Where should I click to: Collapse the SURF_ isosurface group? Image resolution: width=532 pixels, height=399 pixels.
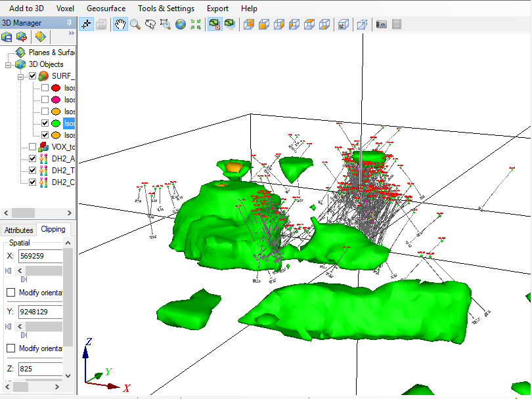point(21,76)
